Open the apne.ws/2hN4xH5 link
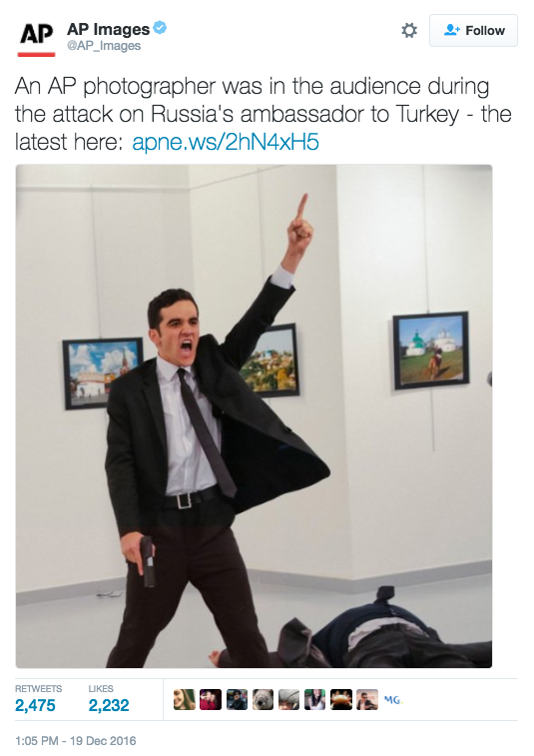This screenshot has height=756, width=534. tap(226, 142)
